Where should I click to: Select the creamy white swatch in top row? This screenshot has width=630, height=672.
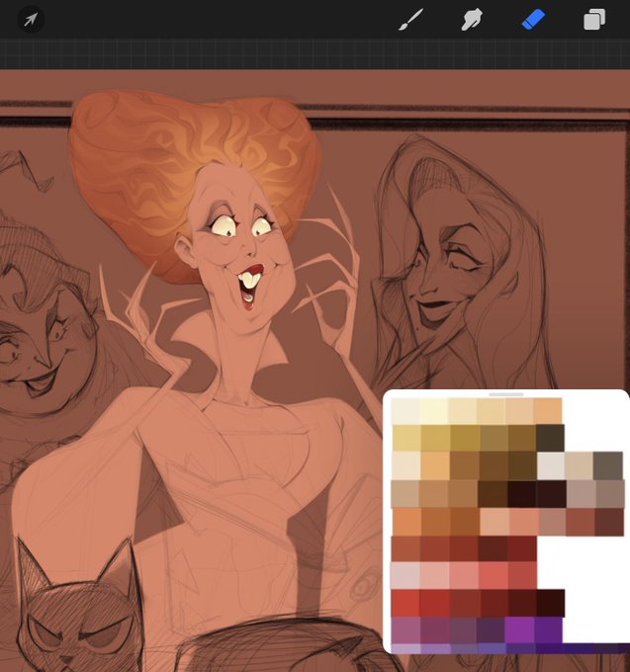(x=405, y=411)
